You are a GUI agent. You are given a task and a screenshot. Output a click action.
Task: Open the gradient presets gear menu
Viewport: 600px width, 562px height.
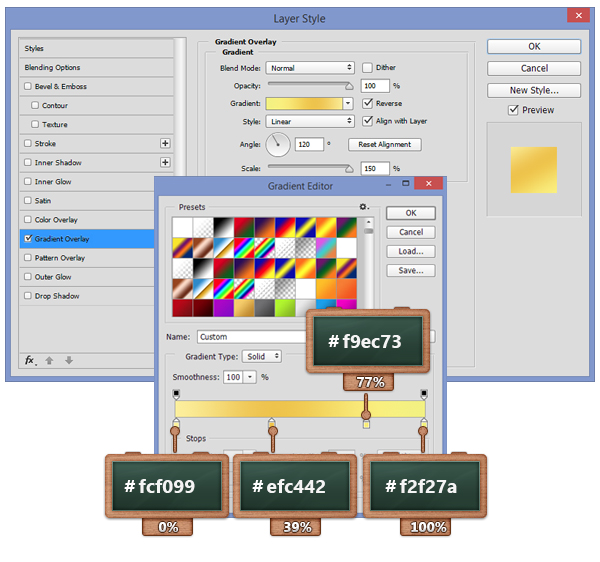(365, 207)
